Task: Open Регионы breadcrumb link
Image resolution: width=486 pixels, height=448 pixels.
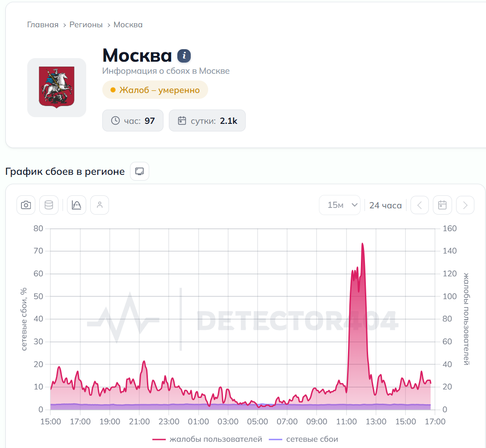Action: click(x=86, y=25)
